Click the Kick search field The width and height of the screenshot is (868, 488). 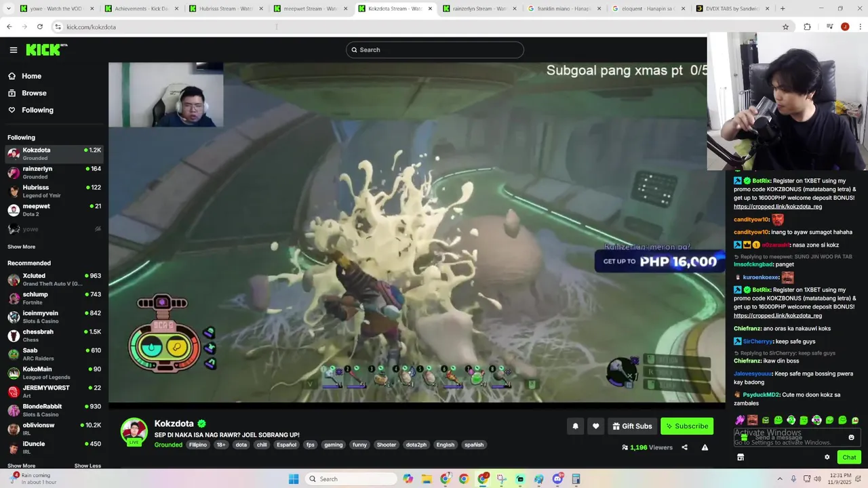click(435, 49)
